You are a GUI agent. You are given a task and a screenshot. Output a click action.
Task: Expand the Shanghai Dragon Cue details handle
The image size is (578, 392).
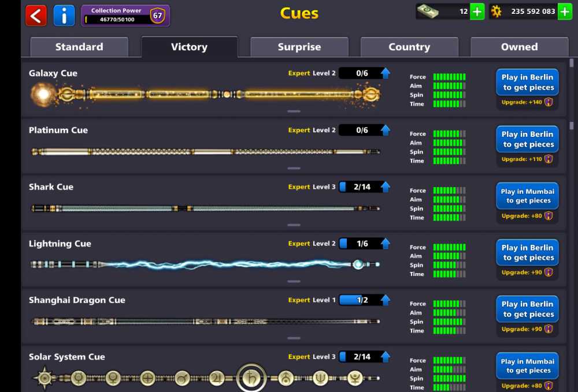[294, 338]
